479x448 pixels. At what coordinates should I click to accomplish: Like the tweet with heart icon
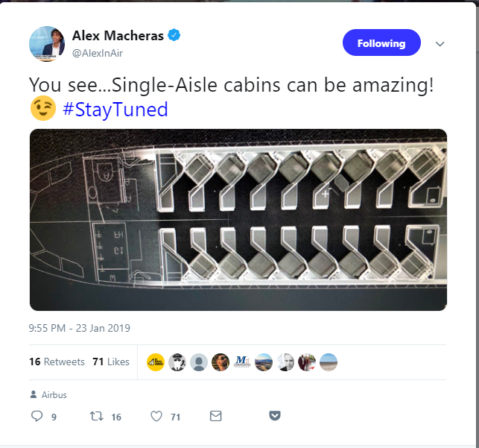coord(156,416)
